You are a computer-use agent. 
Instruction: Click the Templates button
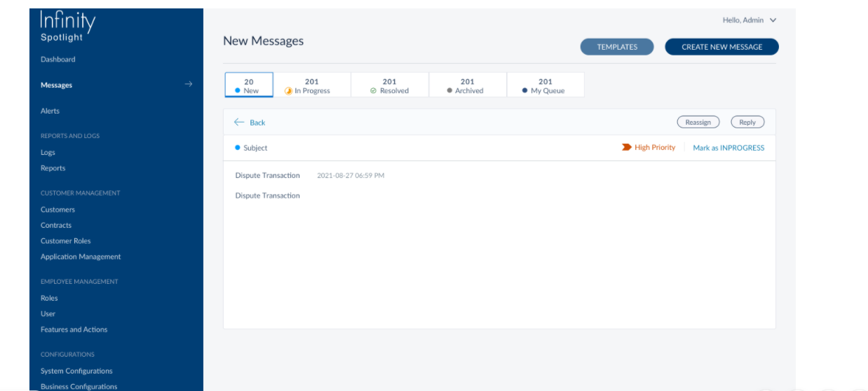click(x=617, y=47)
